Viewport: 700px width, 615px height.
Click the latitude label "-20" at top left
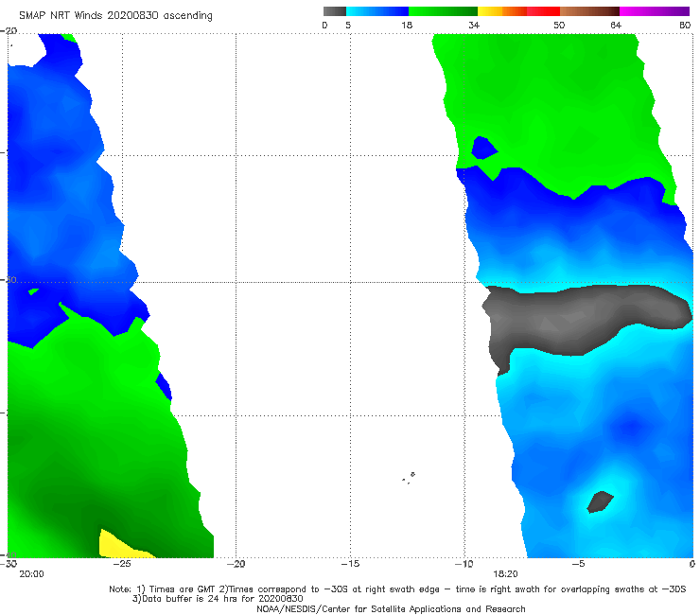[x=9, y=31]
